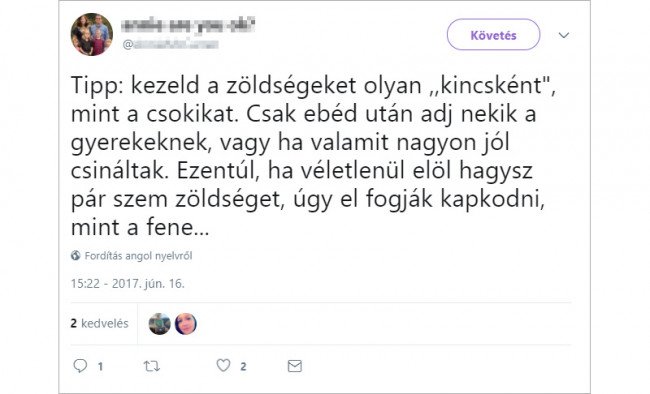Screen dimensions: 650x394
Task: Retweet using the arrows icon
Action: tap(151, 366)
